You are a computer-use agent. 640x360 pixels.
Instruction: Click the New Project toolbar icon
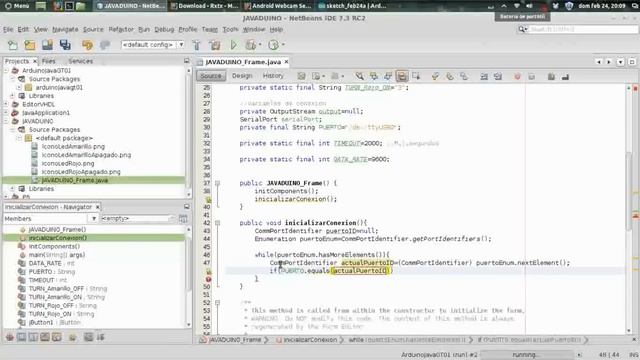[x=30, y=45]
